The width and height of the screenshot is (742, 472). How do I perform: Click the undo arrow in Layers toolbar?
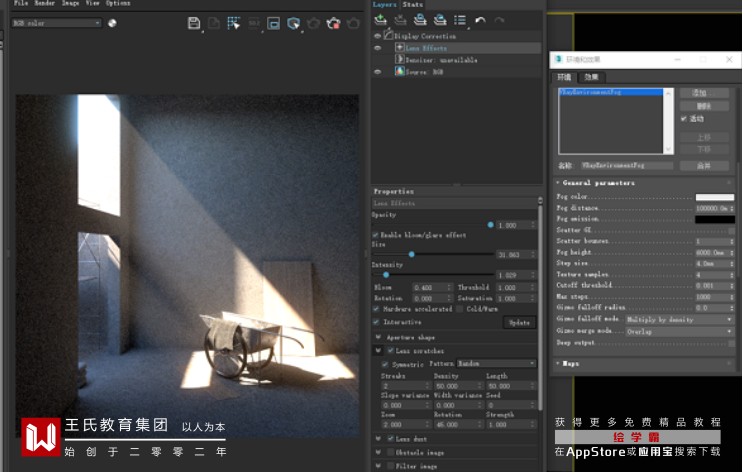click(x=480, y=20)
